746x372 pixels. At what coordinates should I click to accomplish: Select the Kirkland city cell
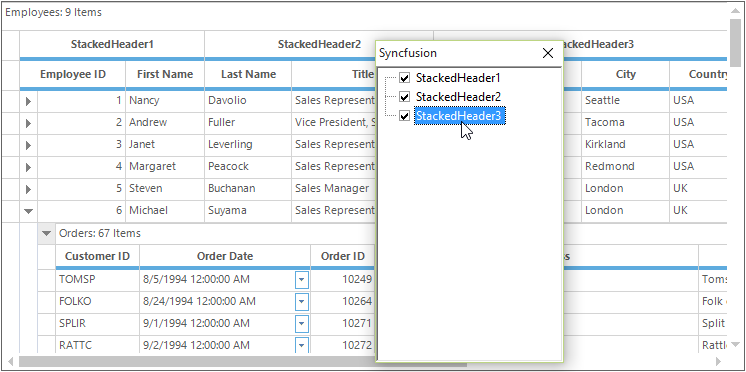pyautogui.click(x=625, y=145)
